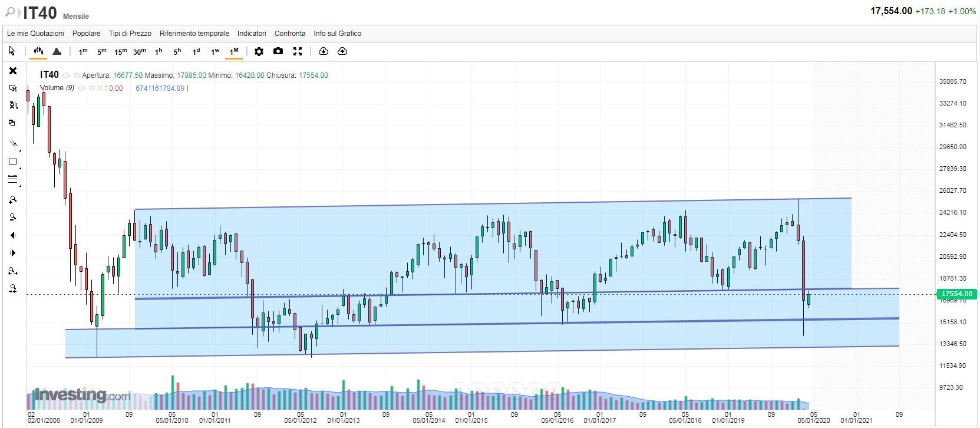Click the X close icon in the left toolbar
Viewport: 980px width, 428px height.
point(13,71)
